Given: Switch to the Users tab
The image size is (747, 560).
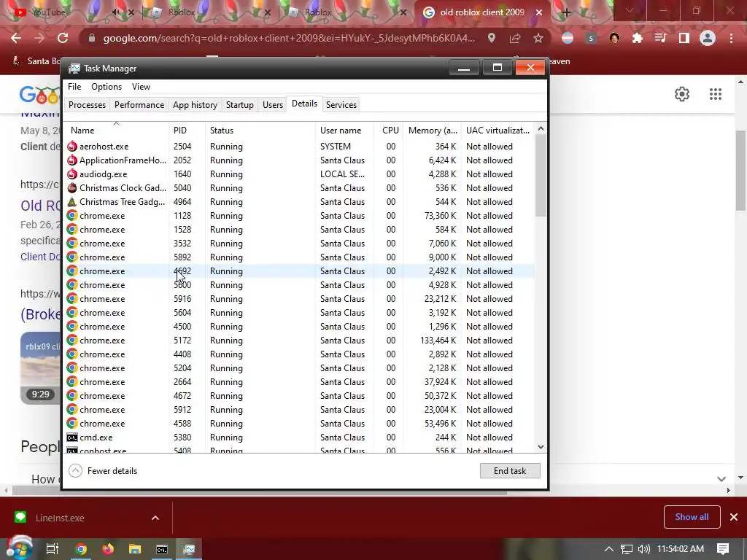Looking at the screenshot, I should [273, 105].
